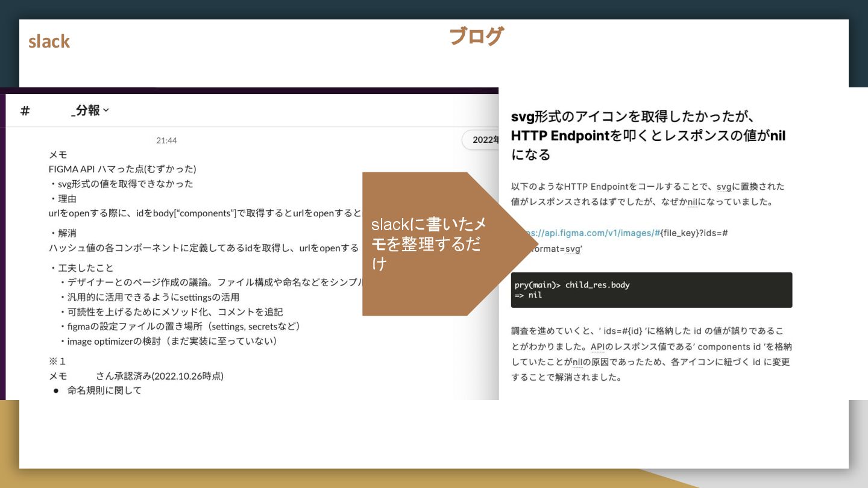
Task: Click the 'urlをopenする際に' message line
Action: (205, 213)
